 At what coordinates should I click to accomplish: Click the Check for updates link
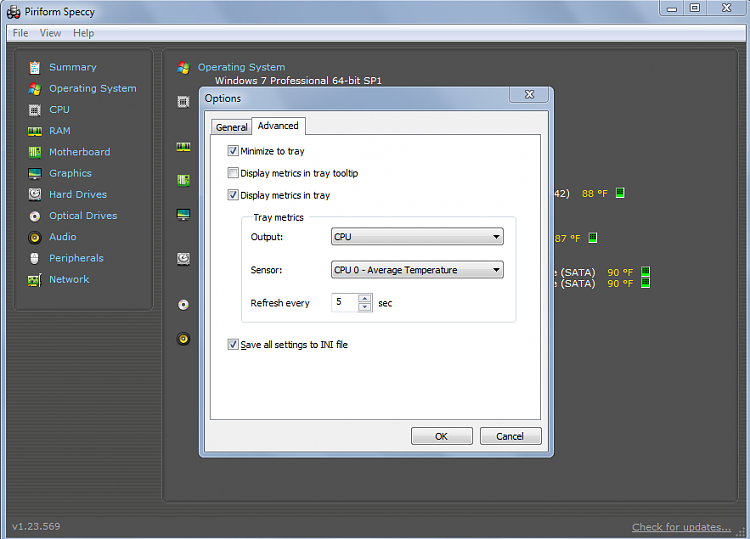(681, 527)
